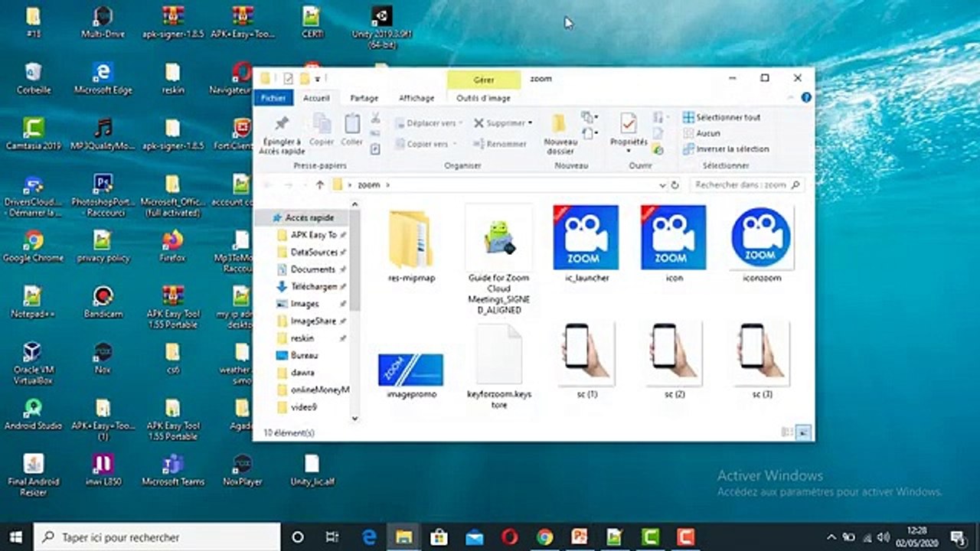Select the Firefox desktop icon
Viewport: 980px width, 551px height.
(x=172, y=246)
